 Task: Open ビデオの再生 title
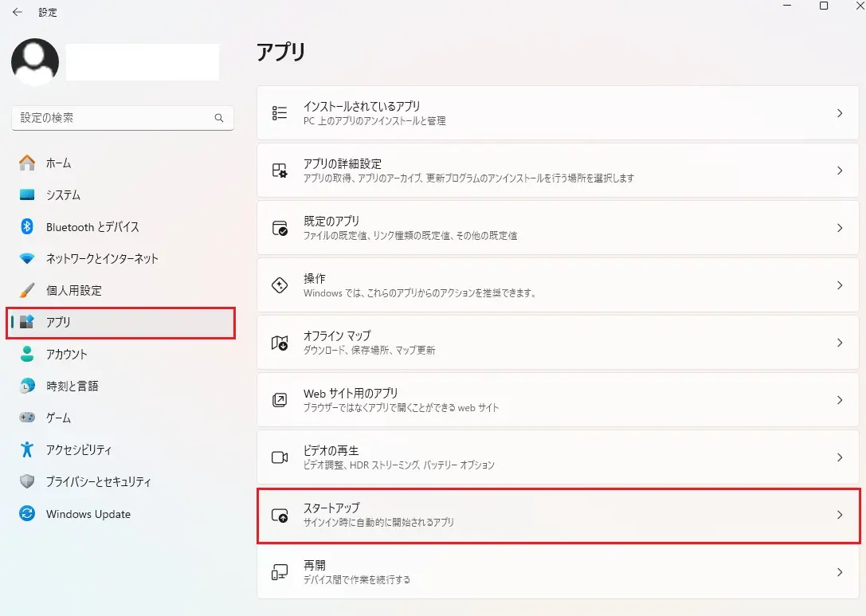tap(331, 450)
